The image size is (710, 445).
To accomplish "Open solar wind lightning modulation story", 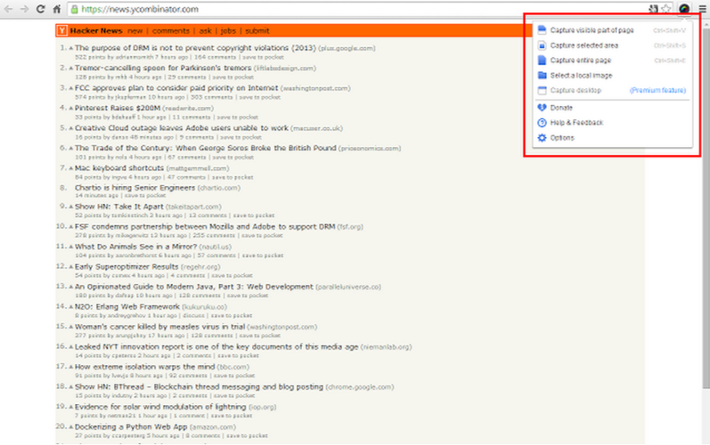I will (160, 407).
